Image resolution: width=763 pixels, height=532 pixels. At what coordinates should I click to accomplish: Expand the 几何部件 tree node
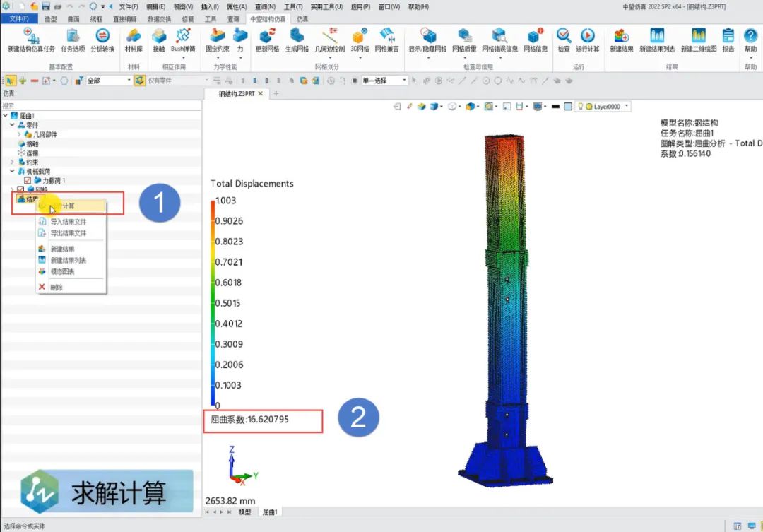[20, 134]
